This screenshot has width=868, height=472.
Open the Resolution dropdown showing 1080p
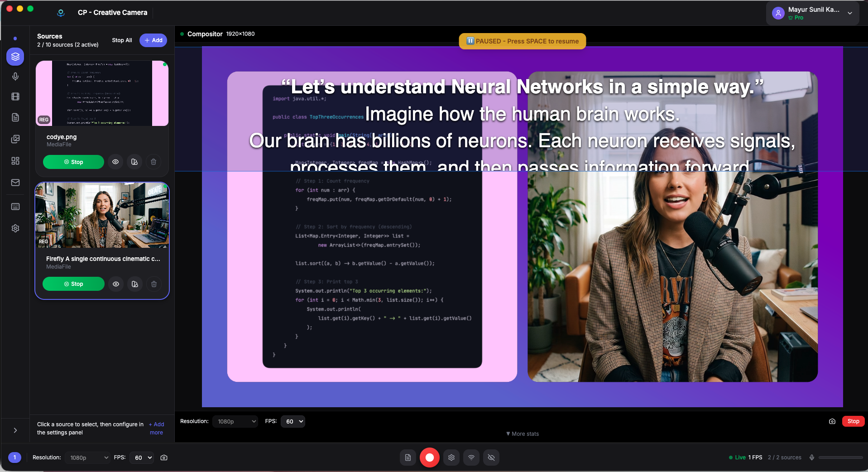235,421
